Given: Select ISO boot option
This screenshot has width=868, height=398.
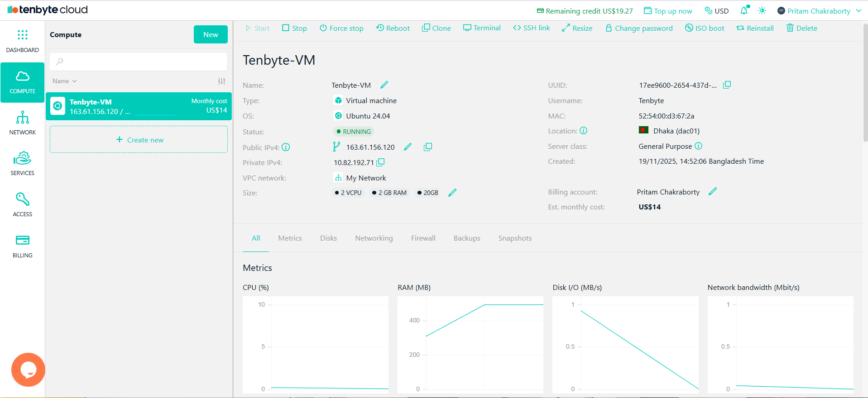Looking at the screenshot, I should coord(705,28).
